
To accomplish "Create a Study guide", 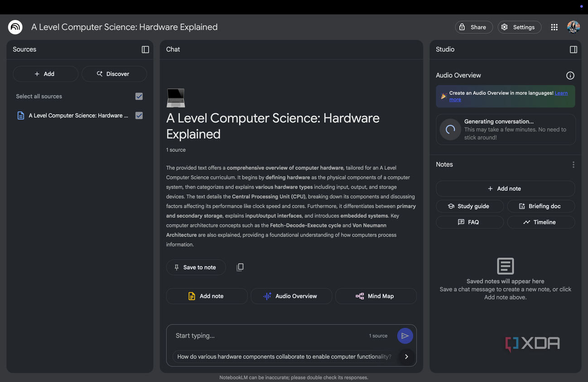I will (x=470, y=206).
